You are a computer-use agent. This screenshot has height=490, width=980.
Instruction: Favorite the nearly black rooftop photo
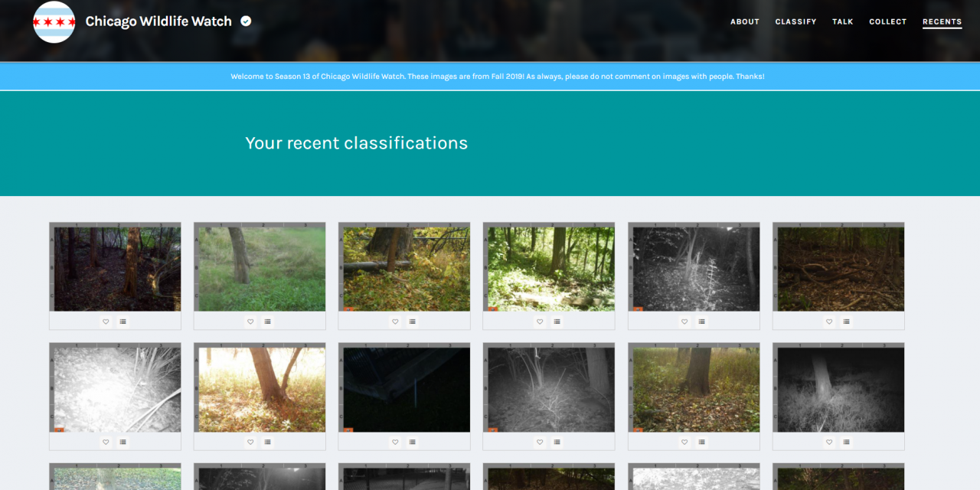point(395,442)
